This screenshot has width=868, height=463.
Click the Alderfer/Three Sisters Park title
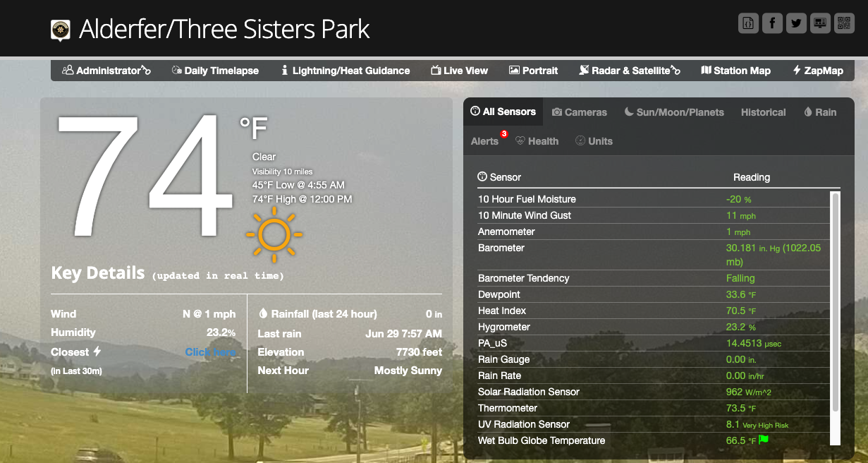coord(224,29)
